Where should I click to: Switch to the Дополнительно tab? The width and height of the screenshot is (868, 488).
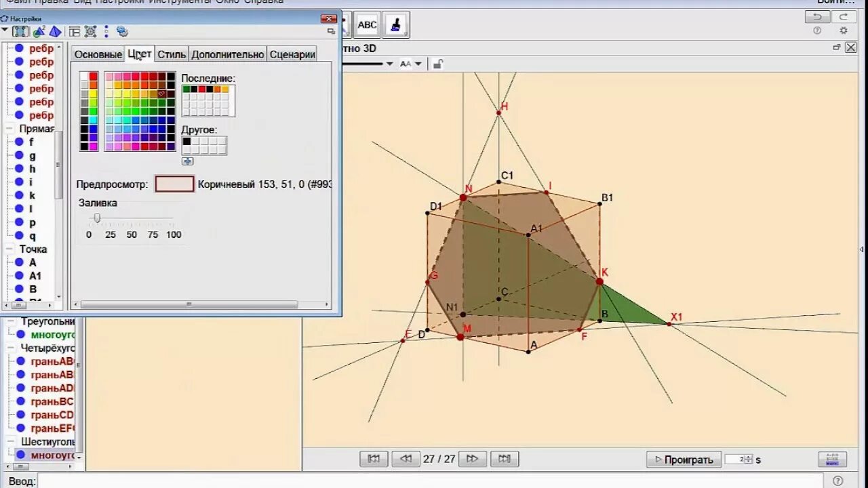click(x=227, y=54)
